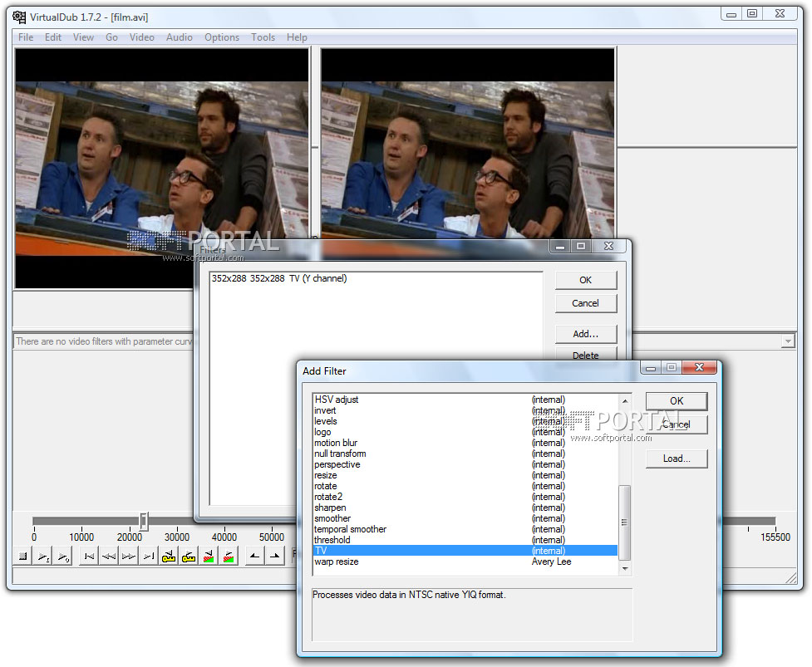Select the logo filter

pos(465,432)
